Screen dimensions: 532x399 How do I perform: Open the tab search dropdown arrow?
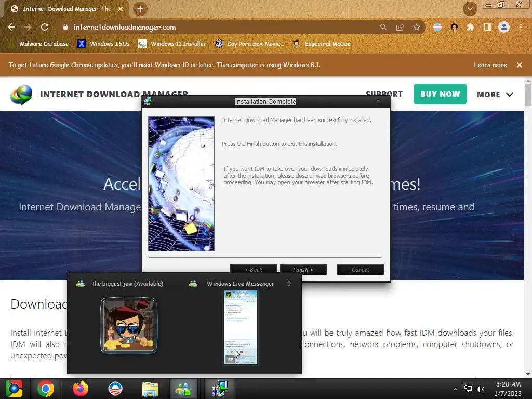pos(470,9)
